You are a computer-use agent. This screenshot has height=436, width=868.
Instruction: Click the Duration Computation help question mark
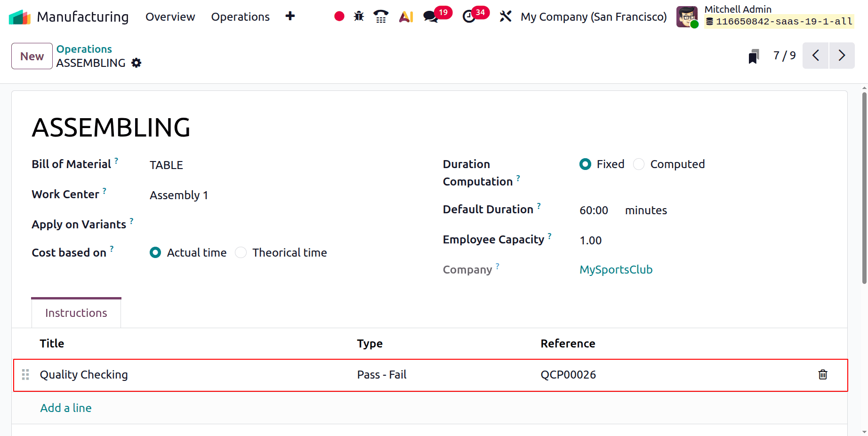tap(518, 178)
